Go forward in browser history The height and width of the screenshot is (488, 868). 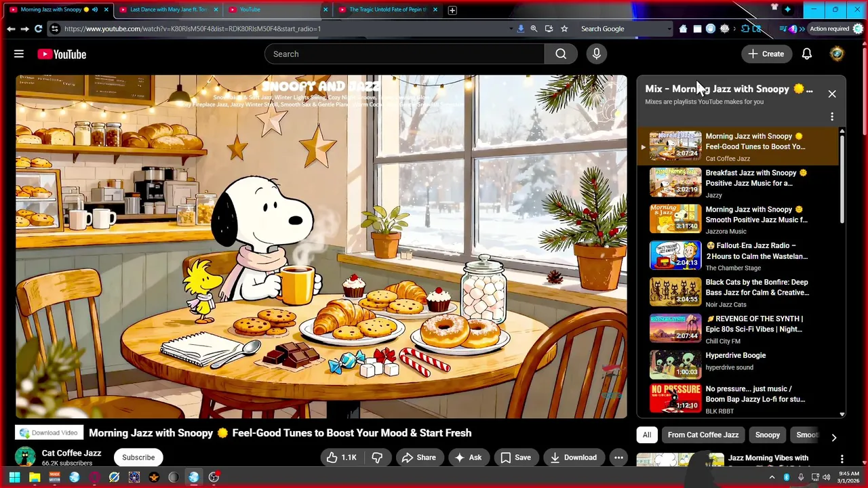click(24, 28)
